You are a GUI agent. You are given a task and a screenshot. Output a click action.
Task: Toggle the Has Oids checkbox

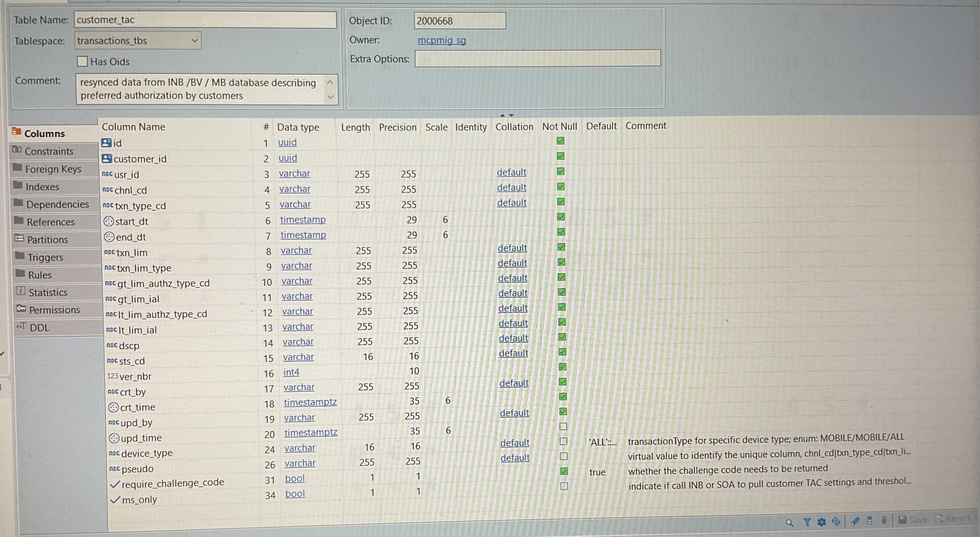(83, 62)
